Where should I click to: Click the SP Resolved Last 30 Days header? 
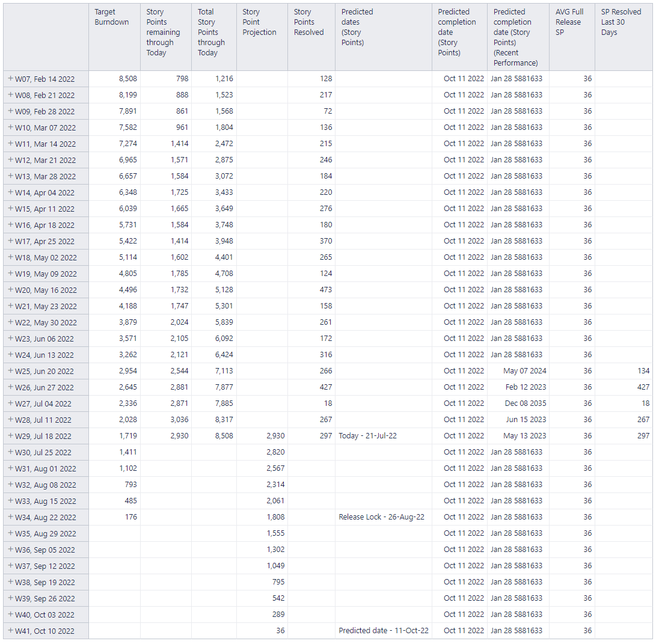click(624, 37)
